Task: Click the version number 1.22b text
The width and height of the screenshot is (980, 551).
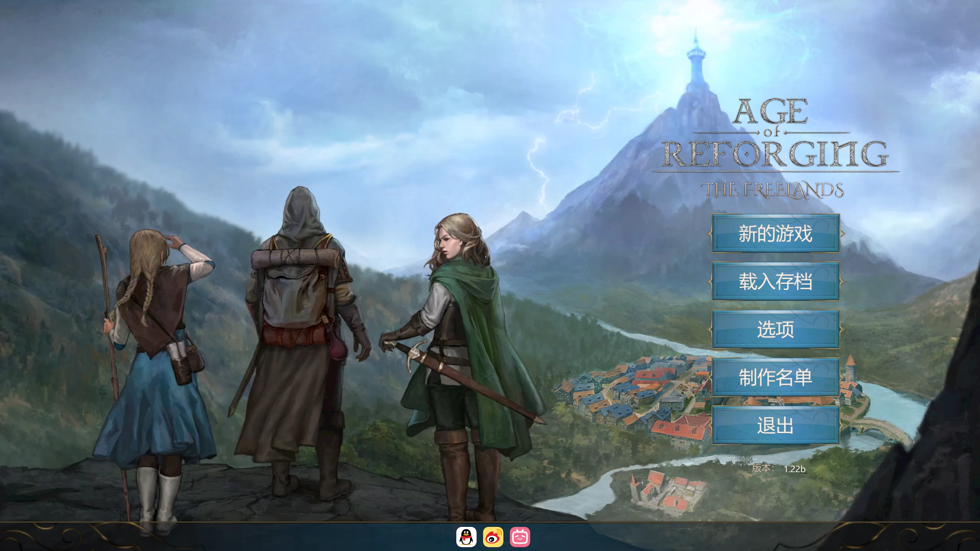Action: click(x=795, y=469)
